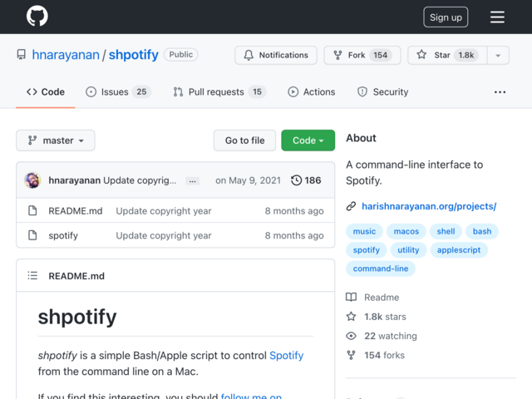Open the 1.8k stars link
The height and width of the screenshot is (399, 532).
pos(385,317)
